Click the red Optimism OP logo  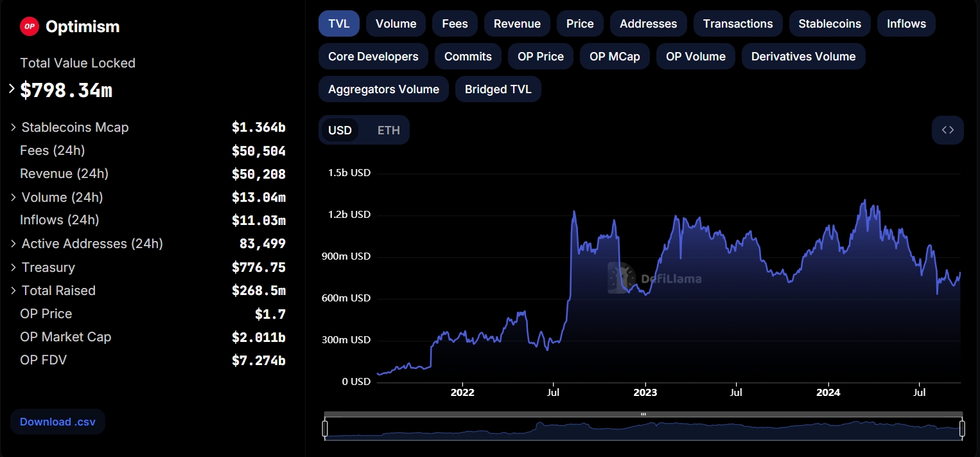pos(30,26)
